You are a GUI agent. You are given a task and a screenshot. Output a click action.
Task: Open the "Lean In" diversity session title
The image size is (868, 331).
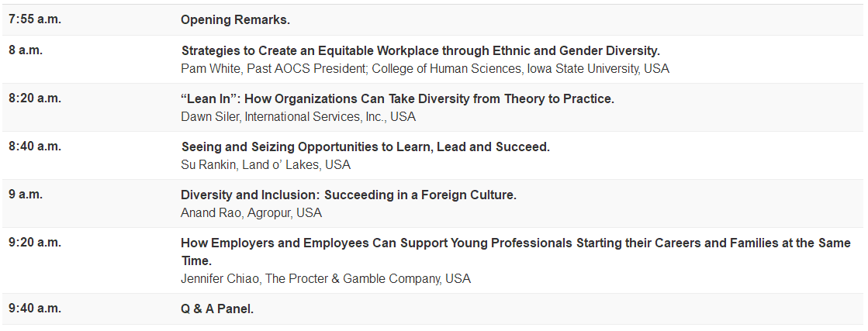point(397,99)
